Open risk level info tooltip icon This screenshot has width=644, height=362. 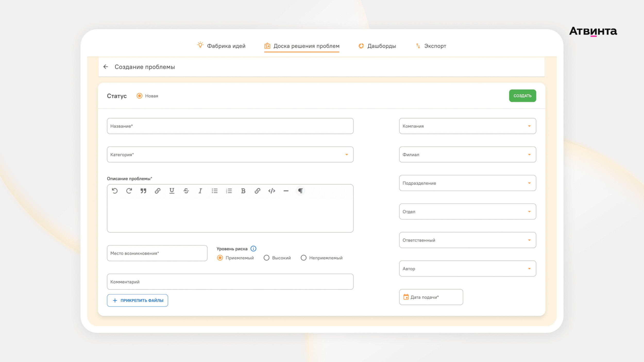tap(253, 249)
